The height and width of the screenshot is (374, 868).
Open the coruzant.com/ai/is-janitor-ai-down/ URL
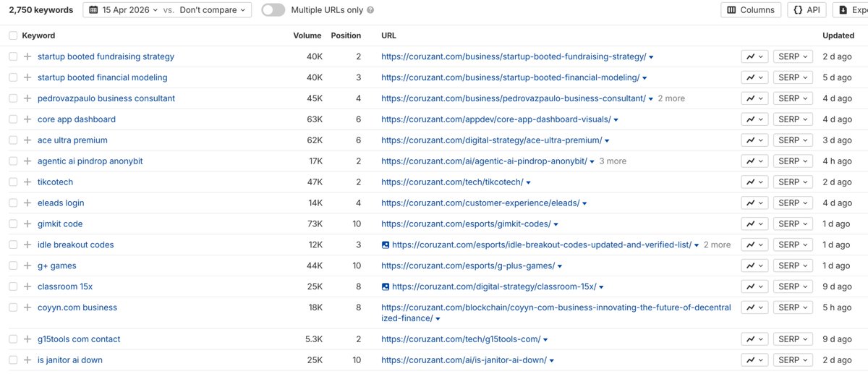[x=464, y=360]
